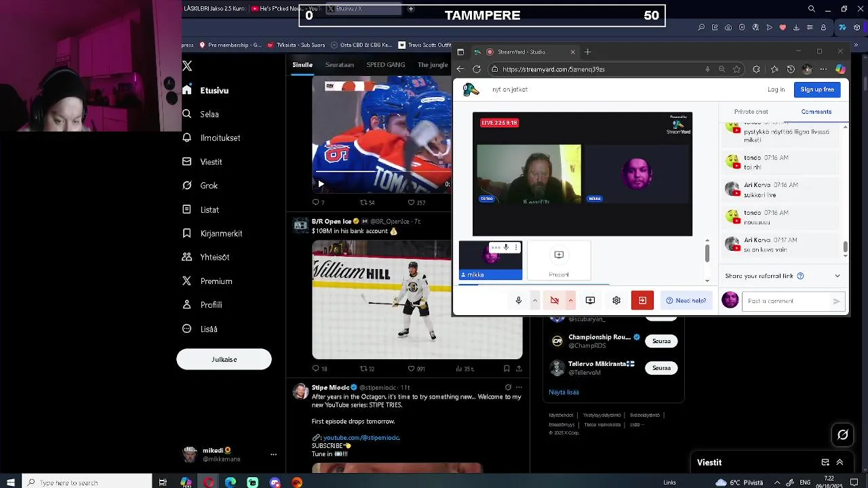
Task: Click Windows Start button
Action: coord(11,483)
